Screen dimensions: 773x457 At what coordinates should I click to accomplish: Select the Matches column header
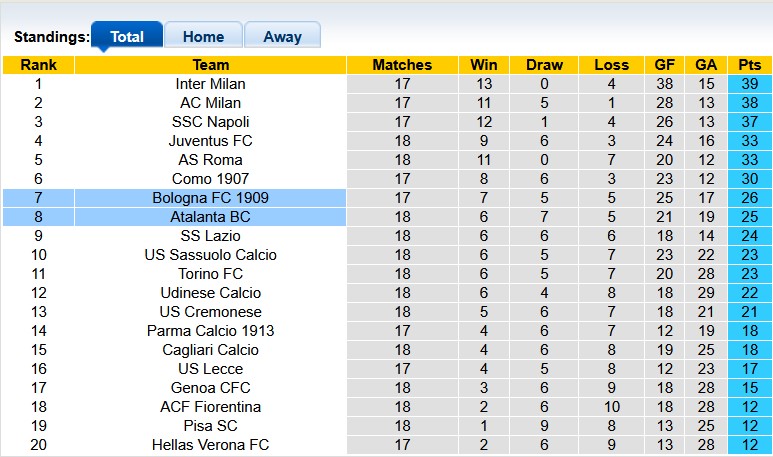[402, 65]
